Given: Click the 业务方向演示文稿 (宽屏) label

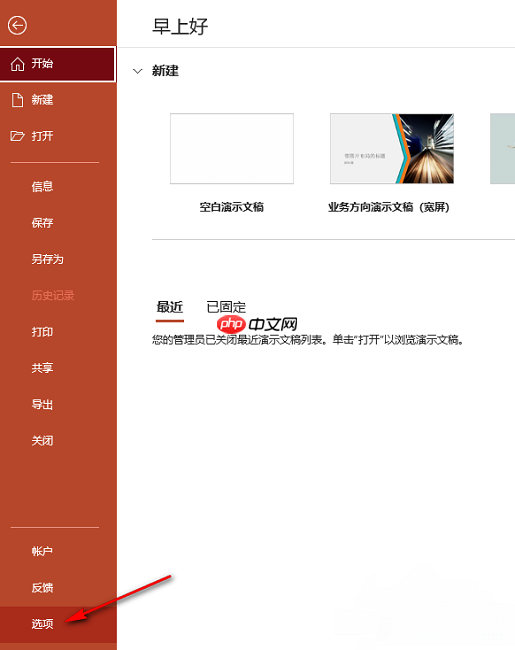Looking at the screenshot, I should [x=389, y=207].
